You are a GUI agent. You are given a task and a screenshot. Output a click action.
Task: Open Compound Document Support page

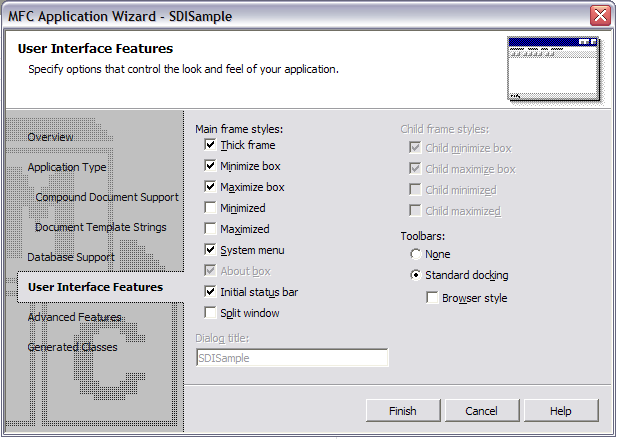pos(107,197)
